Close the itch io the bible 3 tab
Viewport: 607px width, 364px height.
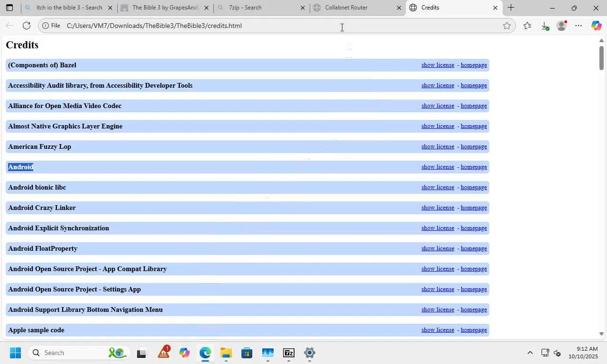(110, 8)
